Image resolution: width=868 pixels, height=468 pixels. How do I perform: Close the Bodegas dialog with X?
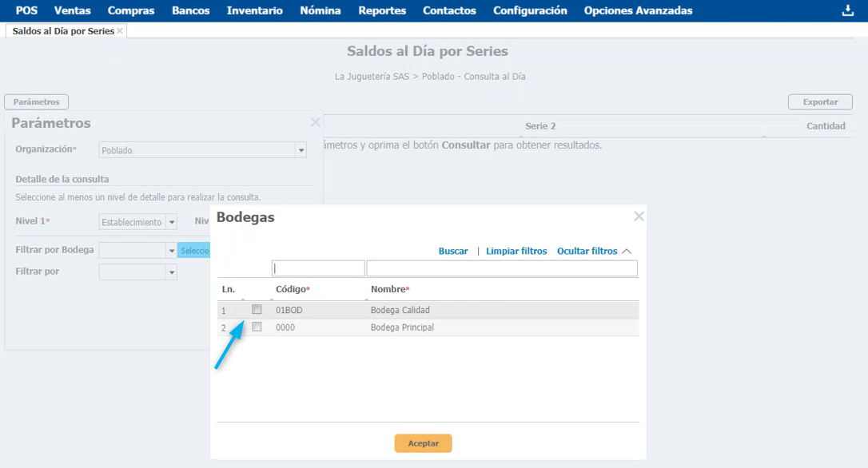click(639, 216)
